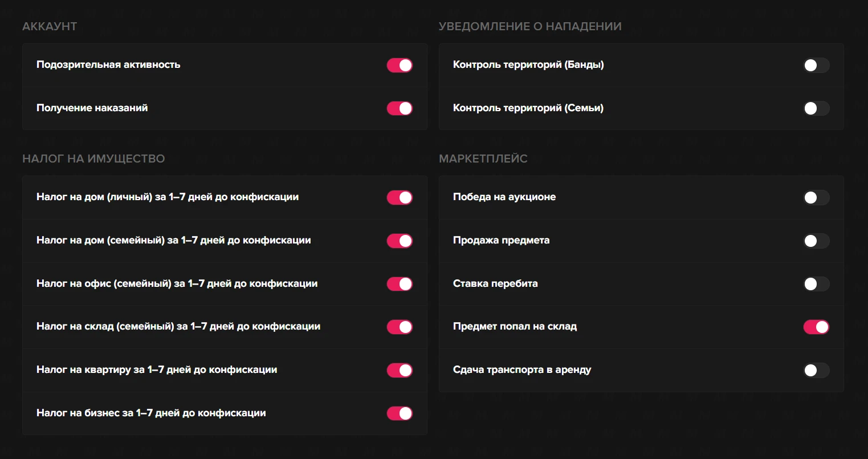Screen dimensions: 868x459
Task: Enable Контроль территорий (Банды) toggle
Action: tap(816, 65)
